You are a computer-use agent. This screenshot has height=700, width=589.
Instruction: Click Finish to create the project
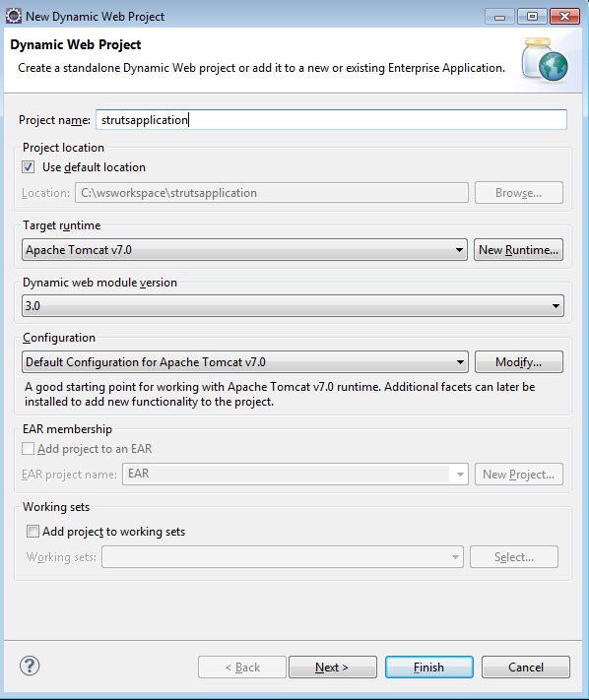[429, 667]
